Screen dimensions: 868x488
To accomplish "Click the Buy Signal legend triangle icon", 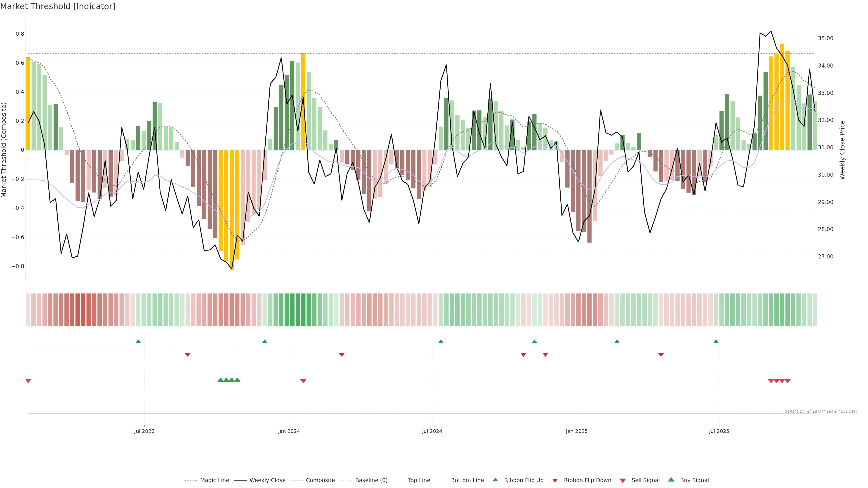I will pyautogui.click(x=671, y=480).
